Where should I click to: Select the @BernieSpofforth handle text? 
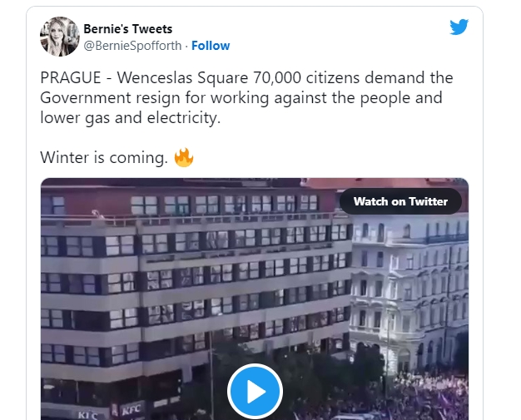(x=132, y=46)
